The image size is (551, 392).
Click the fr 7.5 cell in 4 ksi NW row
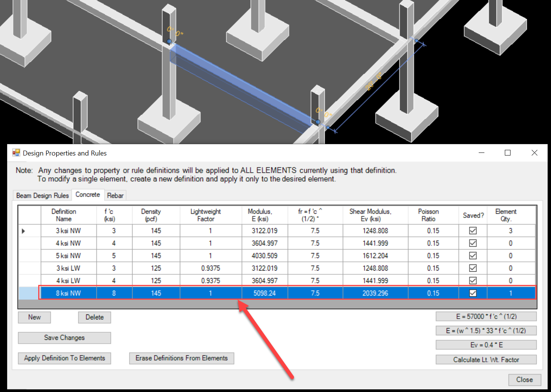click(315, 243)
